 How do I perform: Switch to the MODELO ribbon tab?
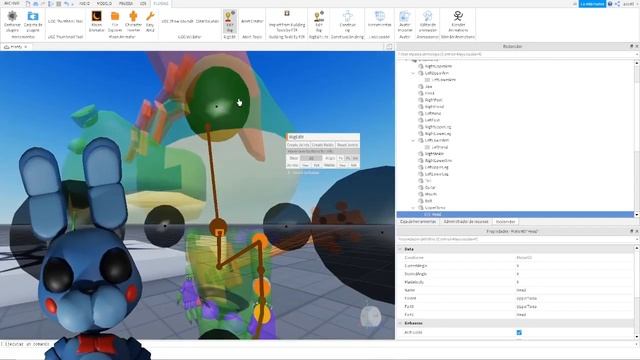point(104,3)
